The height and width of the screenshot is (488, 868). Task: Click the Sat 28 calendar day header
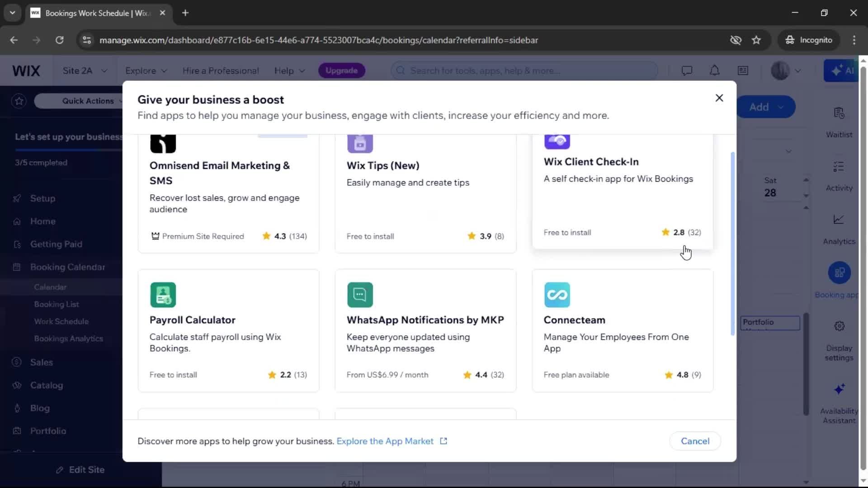point(770,187)
